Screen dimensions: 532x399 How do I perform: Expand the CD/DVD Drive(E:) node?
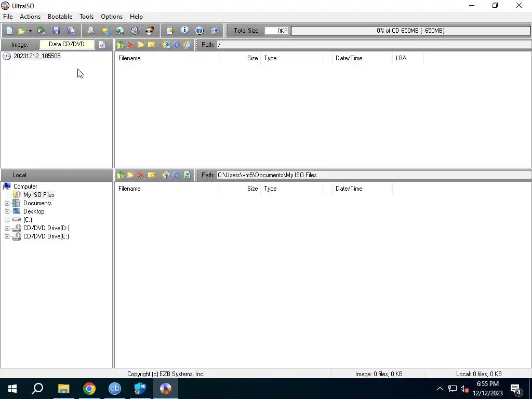7,236
